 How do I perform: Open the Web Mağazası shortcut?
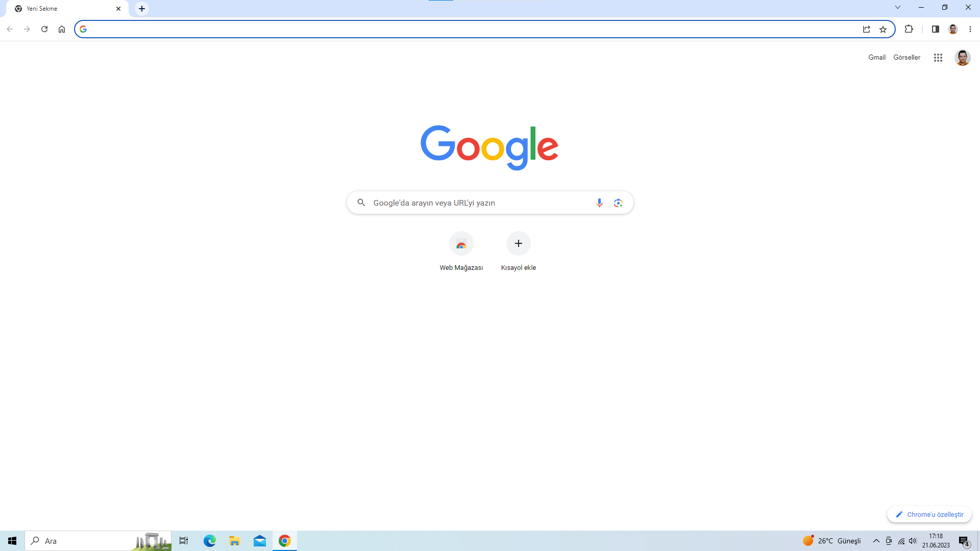point(461,244)
